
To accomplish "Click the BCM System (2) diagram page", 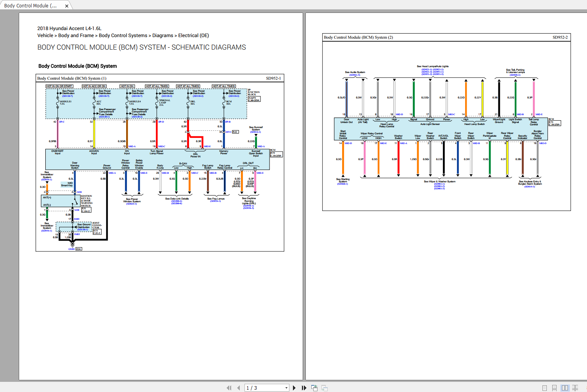I will pyautogui.click(x=446, y=122).
